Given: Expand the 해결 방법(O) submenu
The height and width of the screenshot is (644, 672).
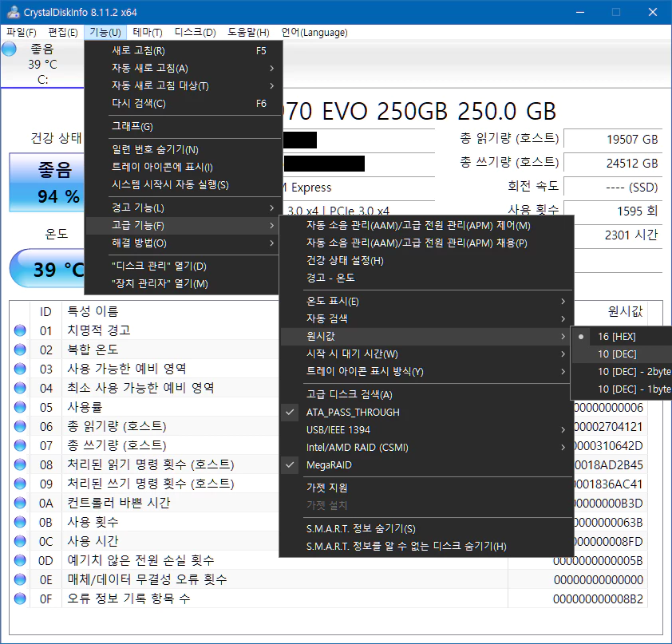Looking at the screenshot, I should point(183,243).
